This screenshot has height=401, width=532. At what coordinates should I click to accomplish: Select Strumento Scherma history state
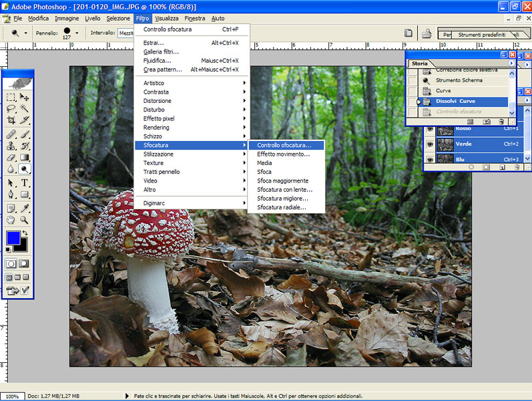point(459,80)
